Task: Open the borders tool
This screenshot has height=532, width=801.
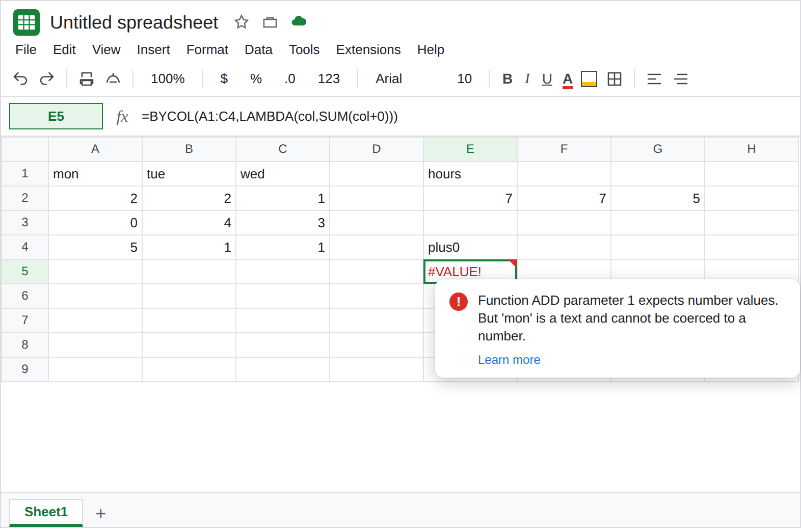Action: click(615, 79)
